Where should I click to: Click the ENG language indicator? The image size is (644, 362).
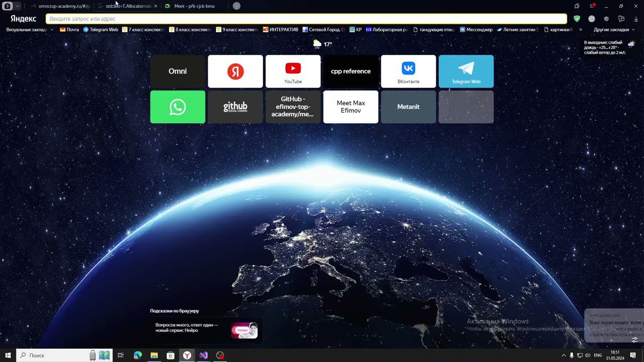[x=598, y=355]
